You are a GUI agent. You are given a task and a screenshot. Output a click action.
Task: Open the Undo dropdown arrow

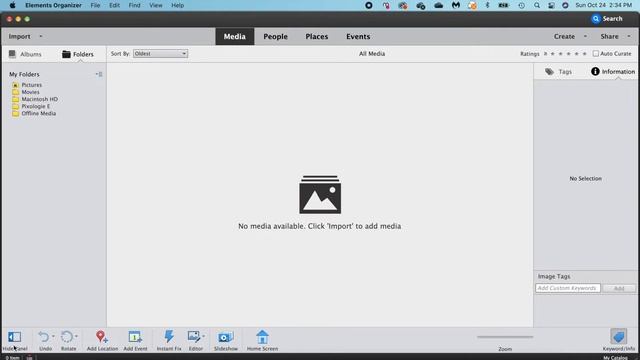tap(53, 336)
